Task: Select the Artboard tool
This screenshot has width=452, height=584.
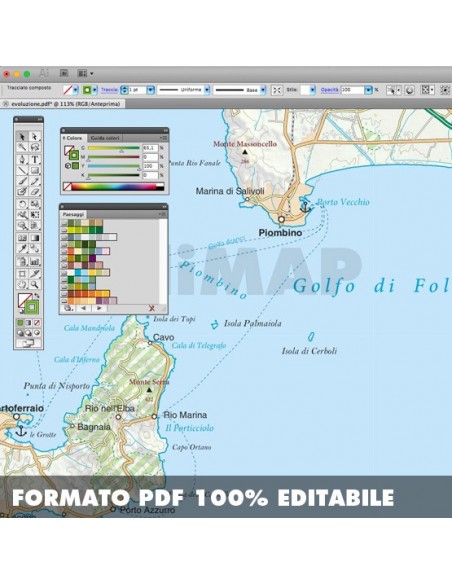Action: 22,273
